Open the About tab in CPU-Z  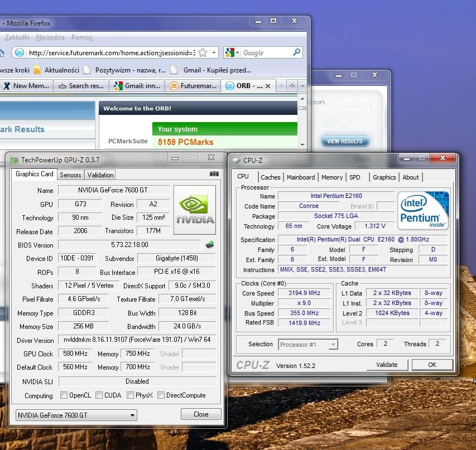pos(411,177)
